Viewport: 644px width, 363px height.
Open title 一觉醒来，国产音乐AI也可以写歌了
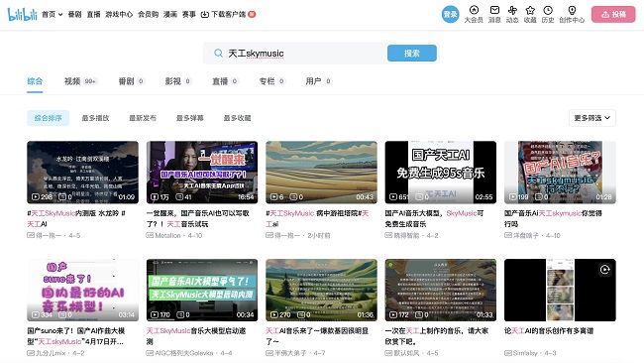coord(197,219)
